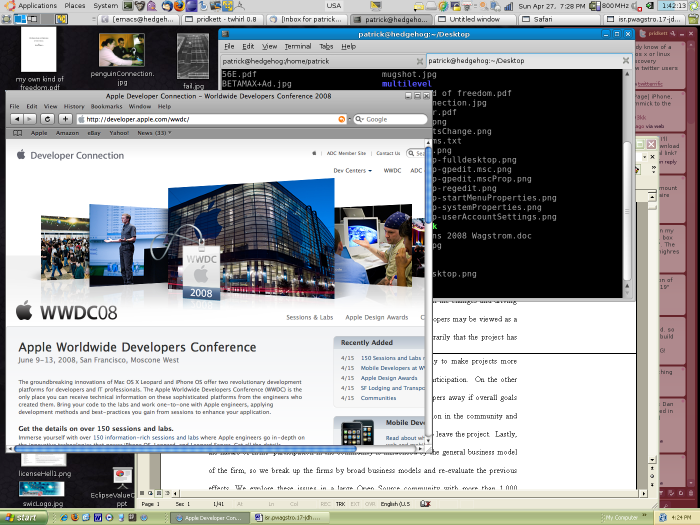Add a bookmark with the plus button

(65, 119)
